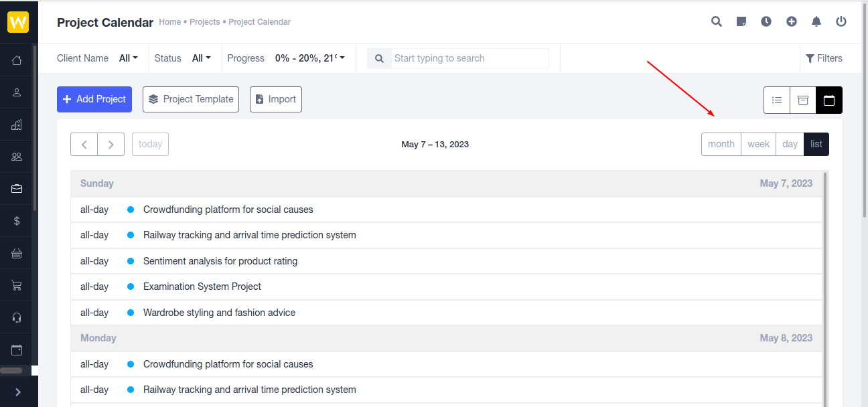Open Monday's Railway tracking entry
This screenshot has height=407, width=868.
click(x=250, y=390)
